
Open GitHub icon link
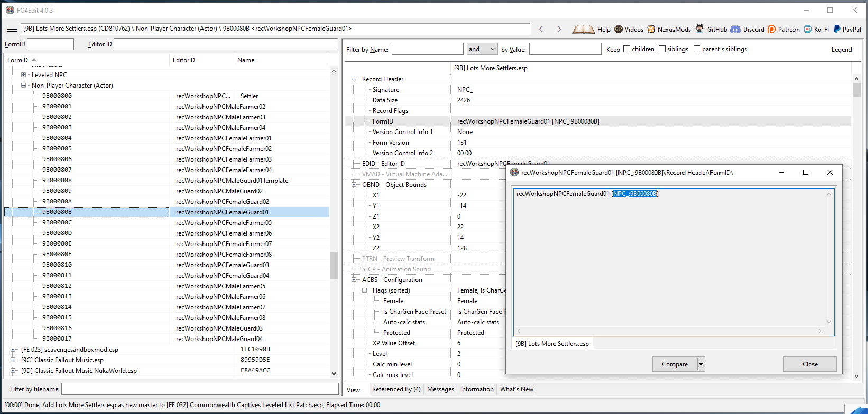(700, 30)
